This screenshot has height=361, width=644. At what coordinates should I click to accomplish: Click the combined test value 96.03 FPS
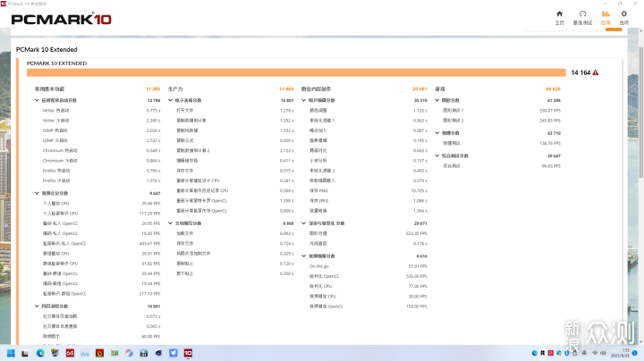click(x=551, y=166)
